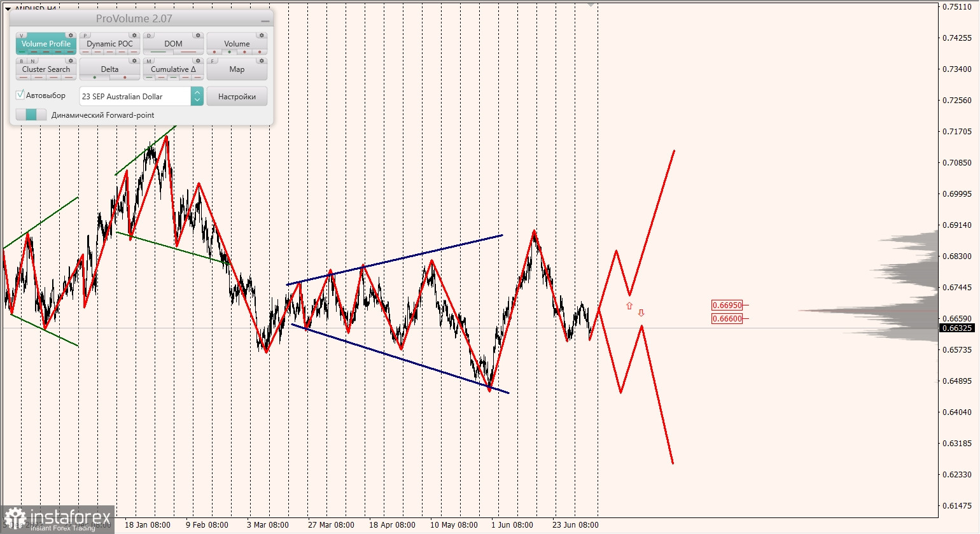Image resolution: width=980 pixels, height=534 pixels.
Task: Open the Настройки settings button
Action: click(237, 96)
